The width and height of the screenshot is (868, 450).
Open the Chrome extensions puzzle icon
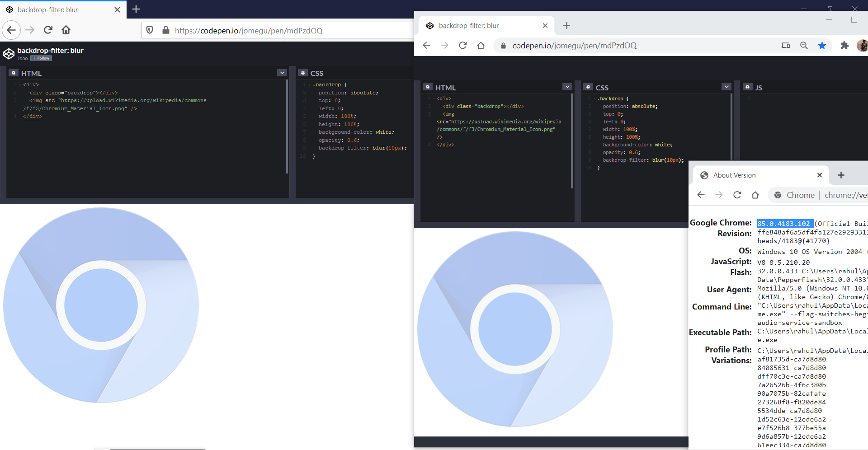[x=844, y=46]
